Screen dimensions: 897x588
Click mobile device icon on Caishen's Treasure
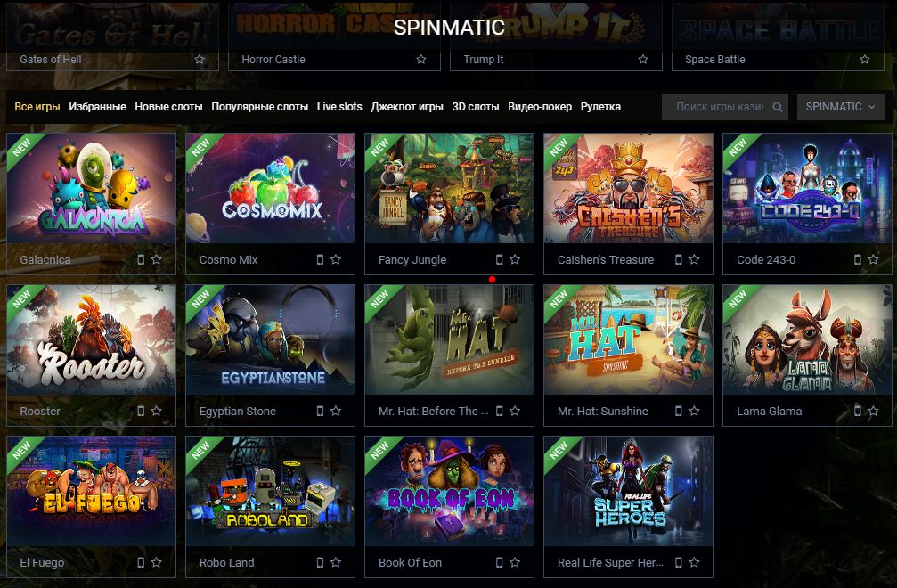pos(679,259)
